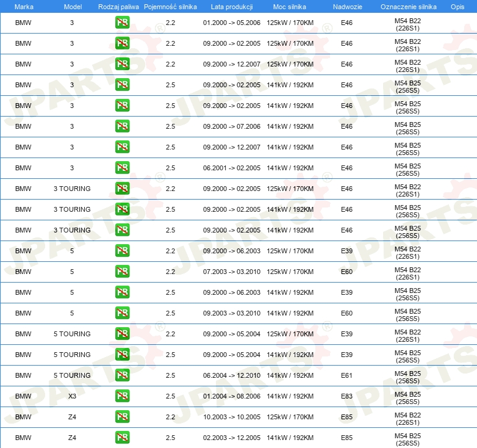477x448 pixels.
Task: Click 141kW / 192KM in the X3 row
Action: pyautogui.click(x=290, y=396)
